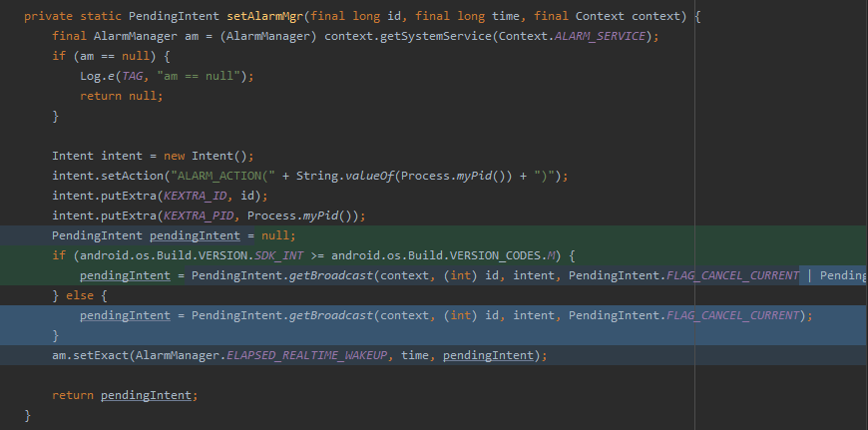Click the "ALARM_ACTION(" string literal
868x430 pixels.
click(x=223, y=176)
